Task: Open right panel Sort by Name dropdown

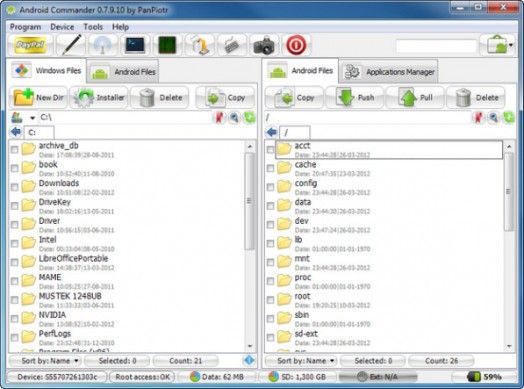Action: (x=301, y=361)
